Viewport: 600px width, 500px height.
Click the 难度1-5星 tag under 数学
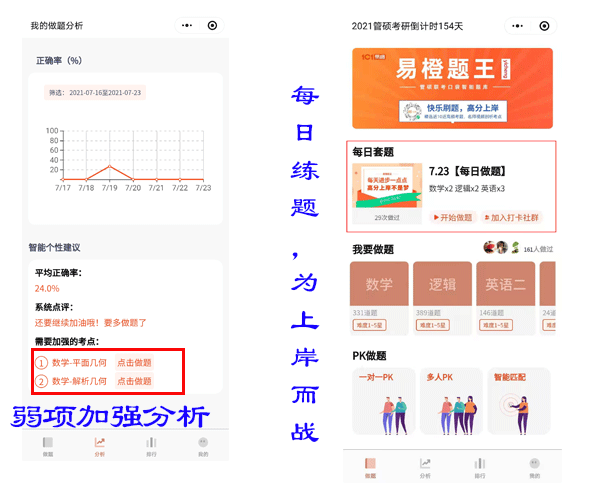pyautogui.click(x=369, y=325)
